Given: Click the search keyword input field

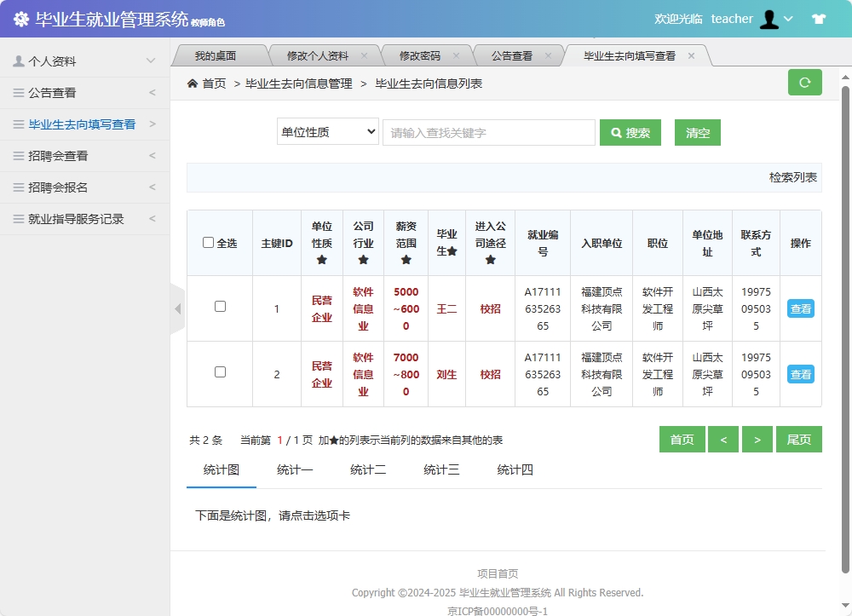Looking at the screenshot, I should (488, 132).
